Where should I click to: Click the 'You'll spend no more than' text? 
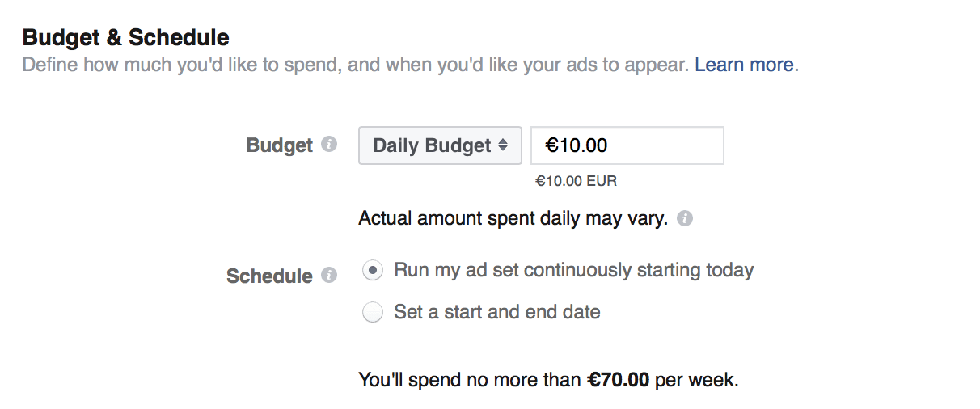tap(470, 380)
